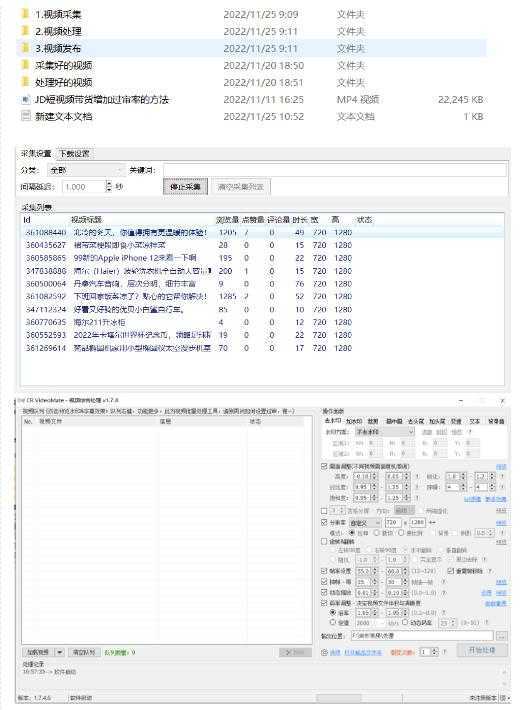Open status bar dropdown at bottom right
This screenshot has height=710, width=521.
[504, 698]
